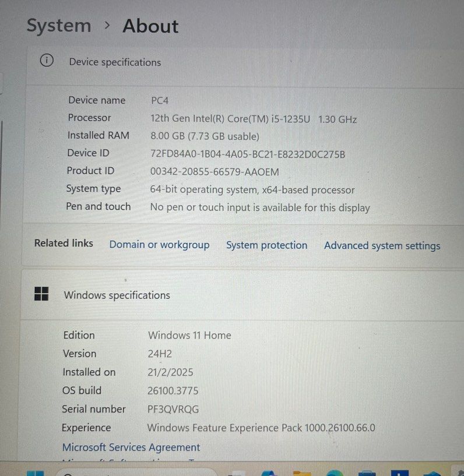The width and height of the screenshot is (464, 476).
Task: Click the OS build label
Action: tap(82, 390)
